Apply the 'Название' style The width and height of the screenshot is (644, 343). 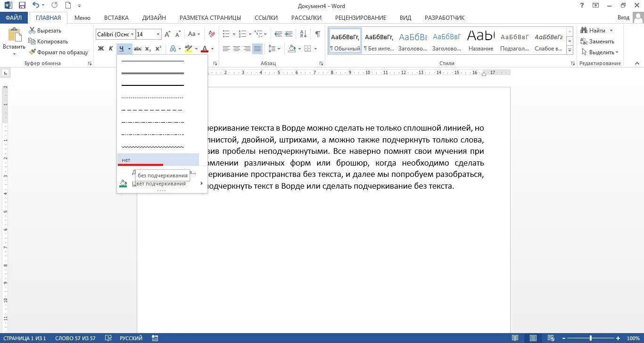pyautogui.click(x=481, y=41)
